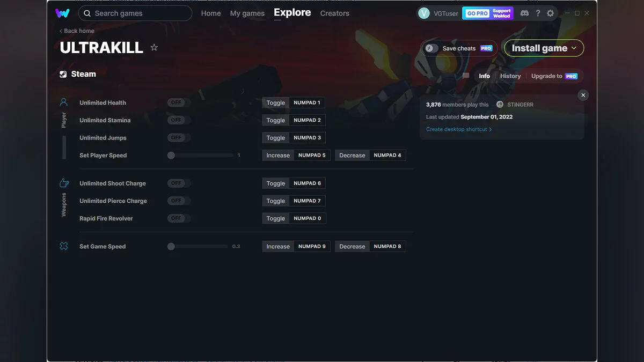Image resolution: width=644 pixels, height=362 pixels.
Task: Click the STINGERR author icon
Action: point(500,105)
